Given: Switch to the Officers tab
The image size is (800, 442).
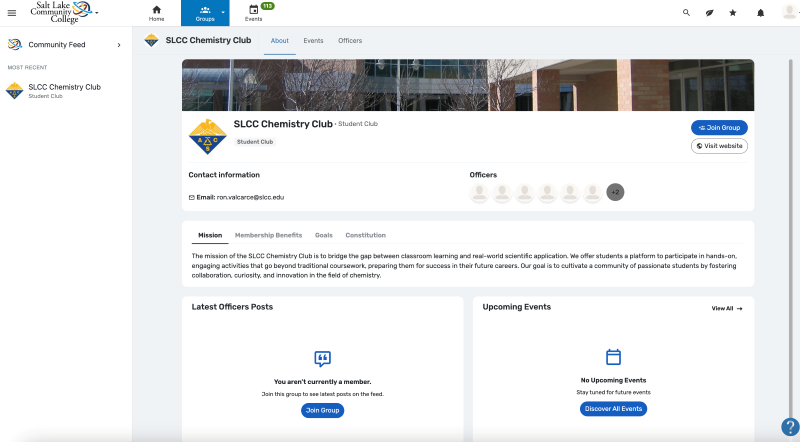Looking at the screenshot, I should (x=350, y=40).
